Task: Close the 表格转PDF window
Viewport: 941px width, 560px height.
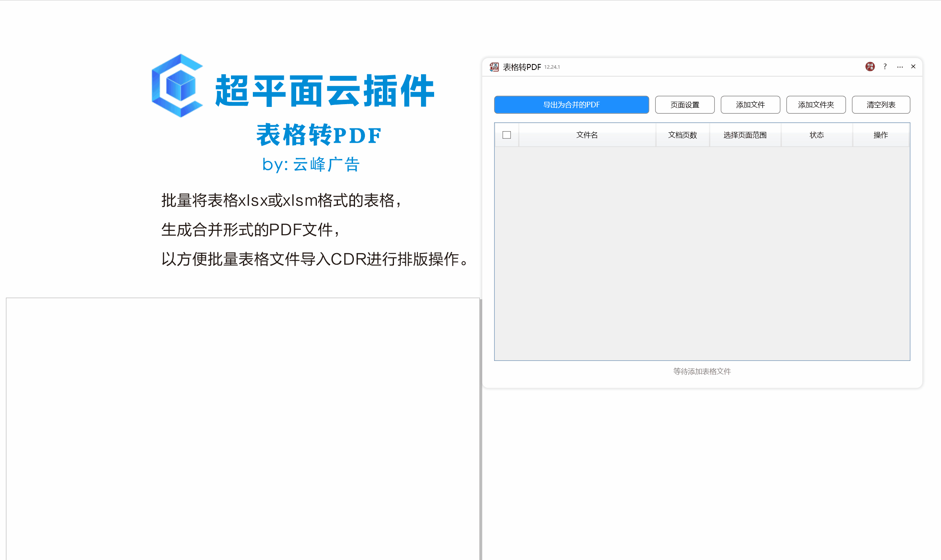Action: click(913, 67)
